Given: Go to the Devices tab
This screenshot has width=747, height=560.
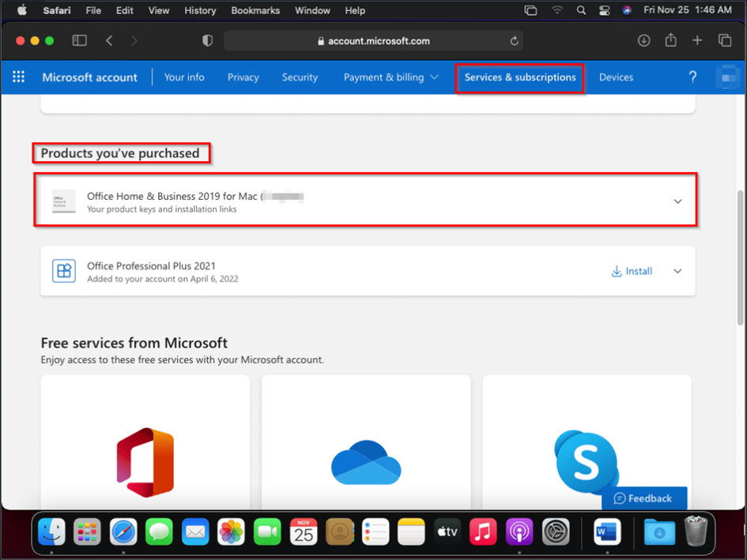Looking at the screenshot, I should click(616, 77).
